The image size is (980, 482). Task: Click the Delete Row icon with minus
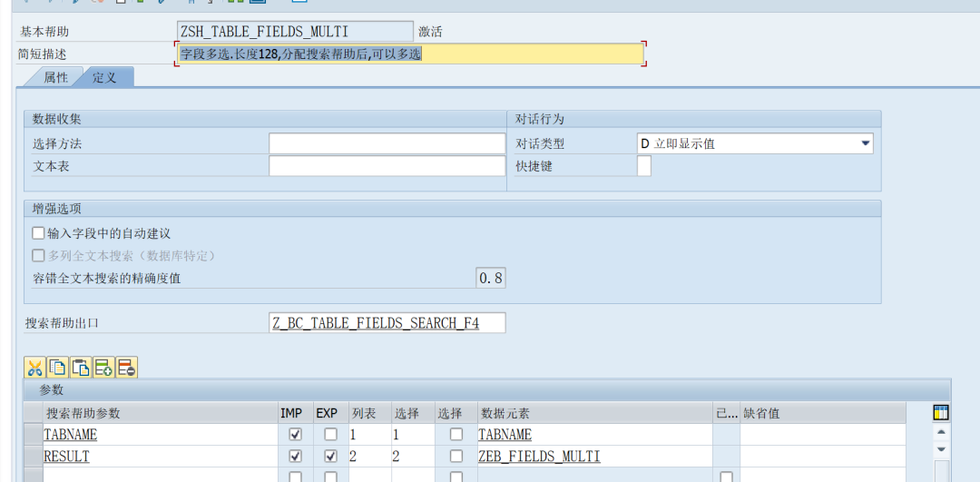pos(126,368)
